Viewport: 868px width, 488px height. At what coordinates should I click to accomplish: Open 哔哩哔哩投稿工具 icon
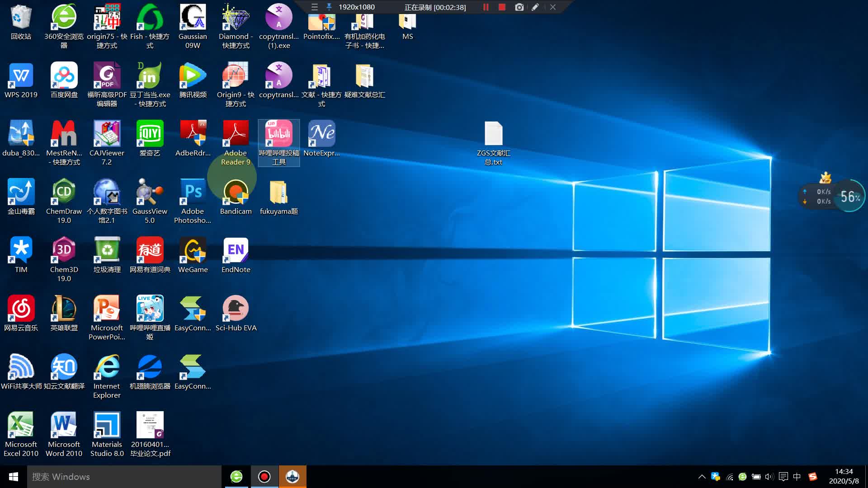click(278, 134)
